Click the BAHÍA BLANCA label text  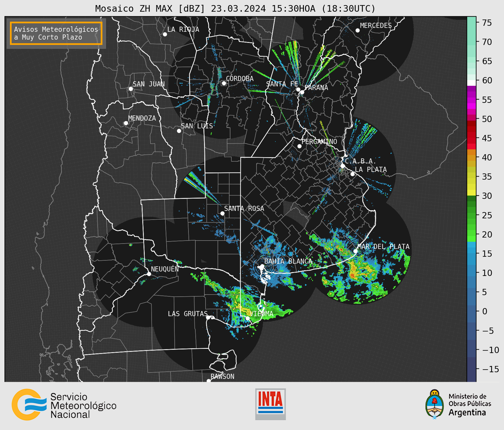pyautogui.click(x=288, y=261)
